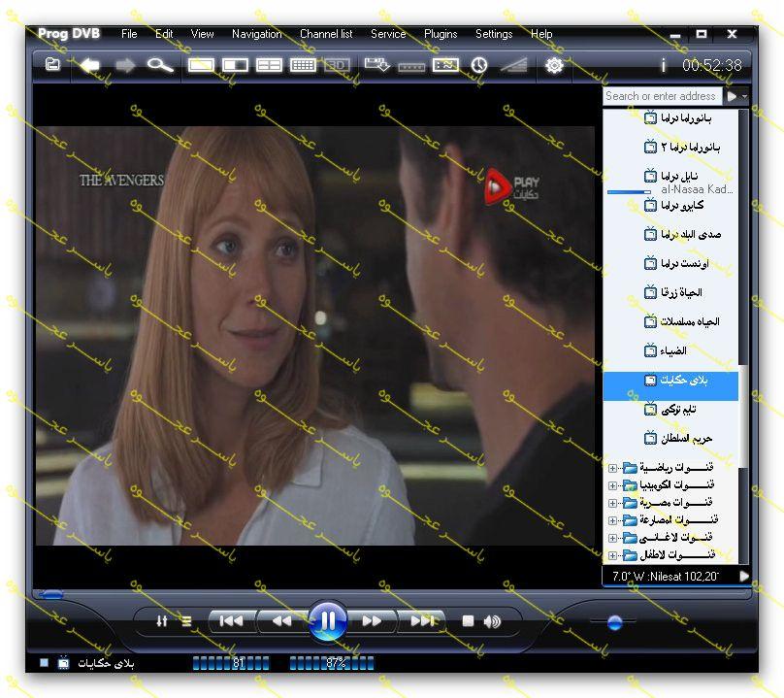Toggle the 3D mode icon
This screenshot has width=784, height=698.
(337, 65)
